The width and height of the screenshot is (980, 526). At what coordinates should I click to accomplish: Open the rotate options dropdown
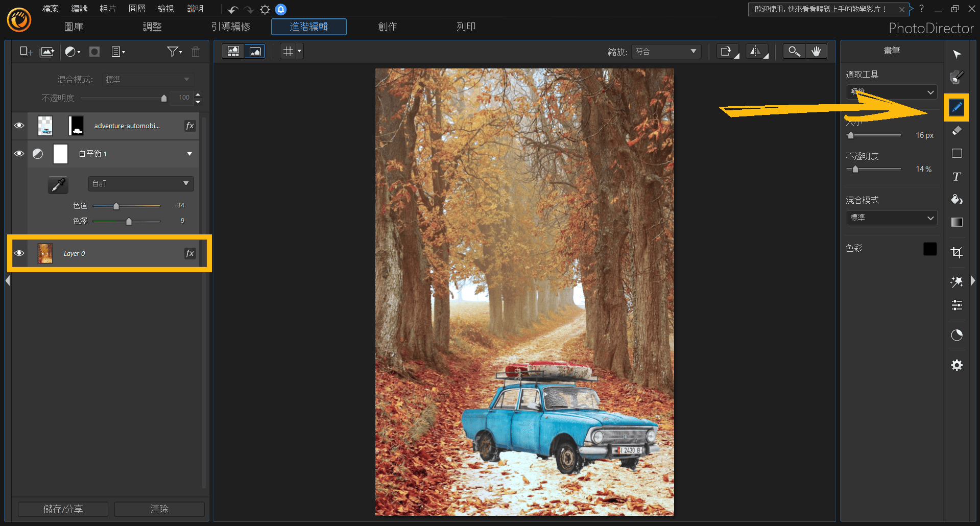point(728,52)
